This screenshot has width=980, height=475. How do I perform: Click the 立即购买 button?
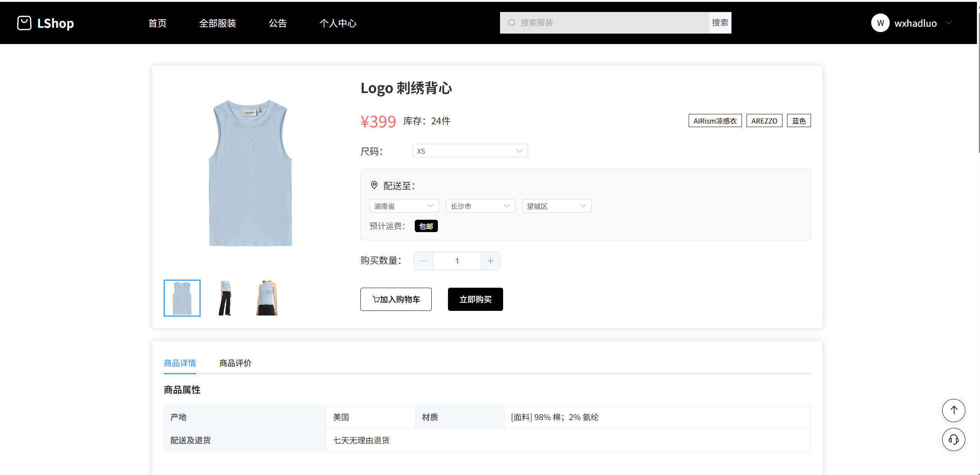475,299
